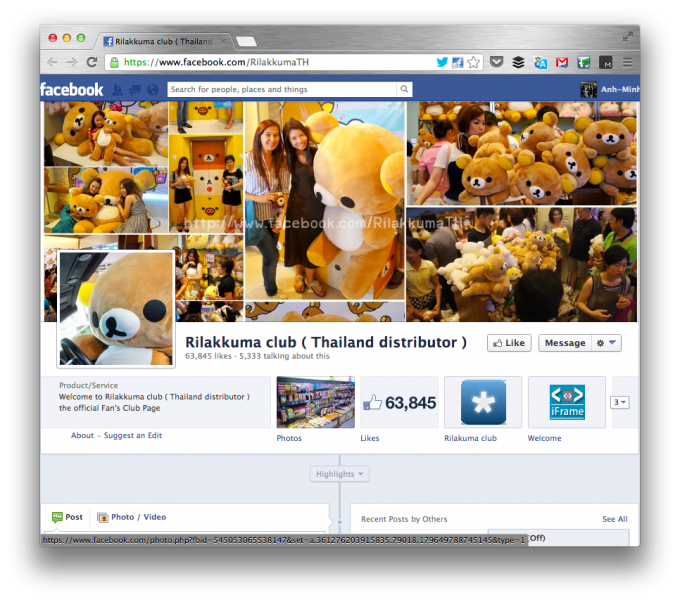Click the Buffer stacked layers extension icon
The image size is (680, 602).
[x=518, y=62]
